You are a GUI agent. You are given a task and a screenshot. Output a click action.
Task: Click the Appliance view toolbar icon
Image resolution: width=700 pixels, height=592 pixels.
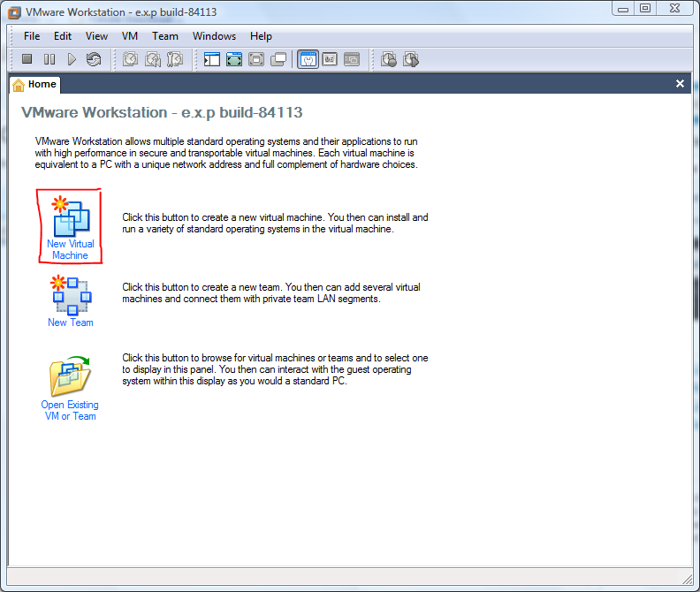[330, 59]
